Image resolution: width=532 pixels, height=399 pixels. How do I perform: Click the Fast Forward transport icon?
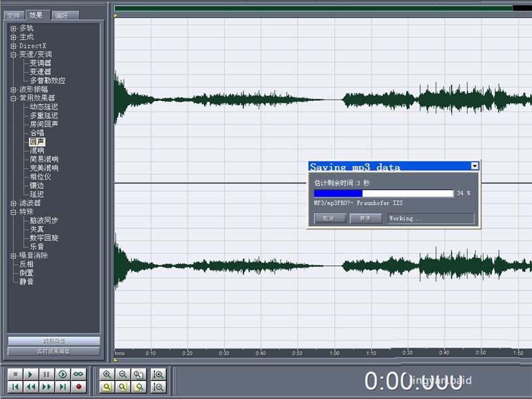pyautogui.click(x=47, y=387)
